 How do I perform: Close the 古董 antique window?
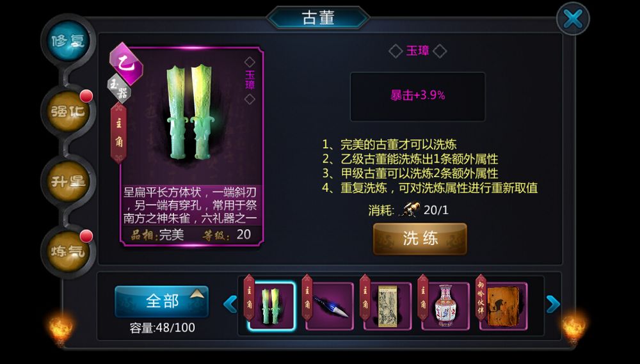[573, 19]
